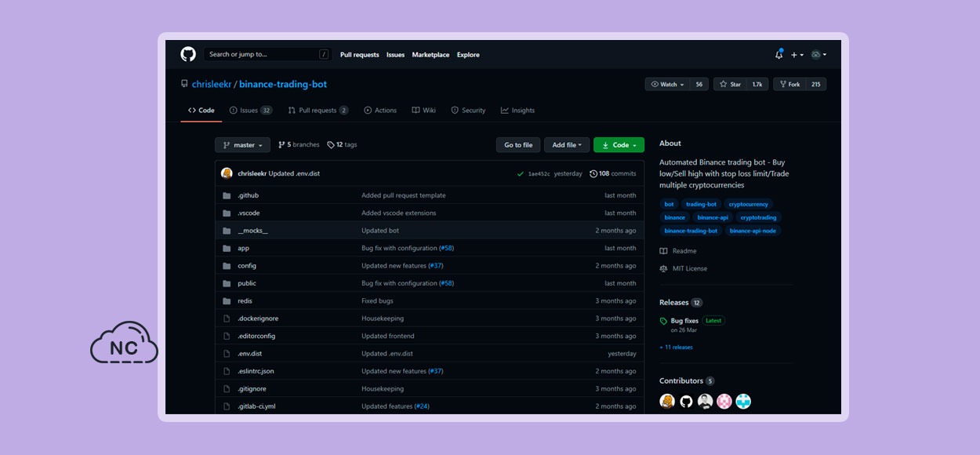Click the file icon beside .gitignore
Viewport: 980px width, 455px height.
(227, 389)
